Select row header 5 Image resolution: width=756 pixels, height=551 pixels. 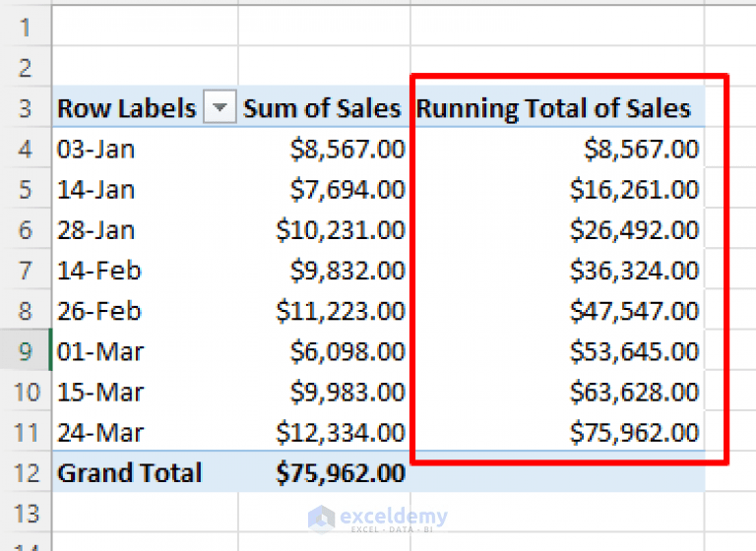point(26,189)
